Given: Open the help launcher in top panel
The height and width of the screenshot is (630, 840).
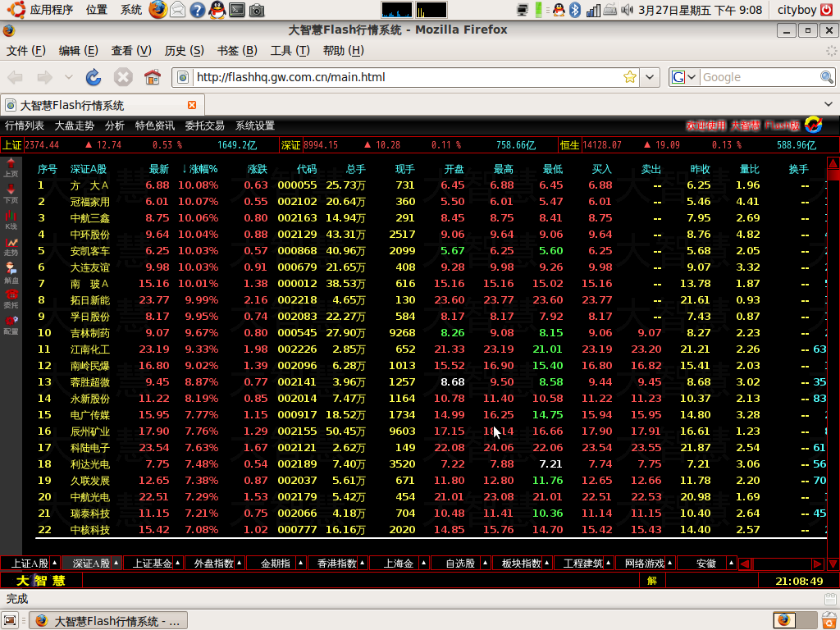Looking at the screenshot, I should (197, 10).
